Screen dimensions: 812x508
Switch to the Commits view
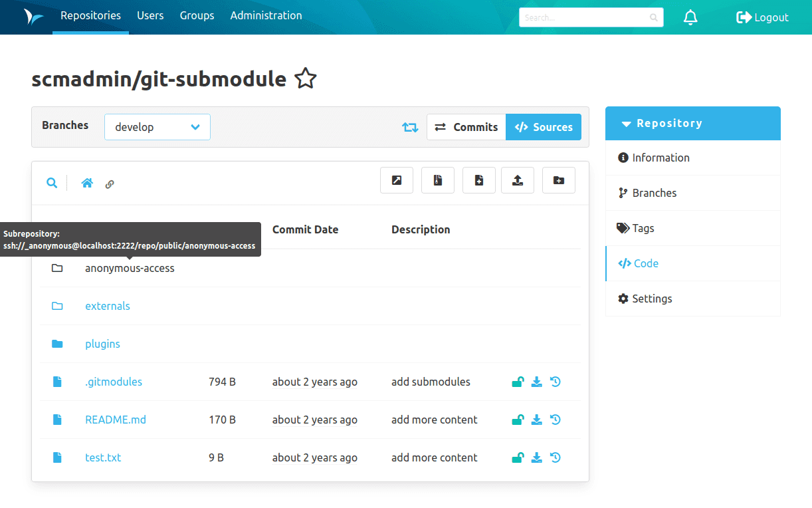pos(466,127)
